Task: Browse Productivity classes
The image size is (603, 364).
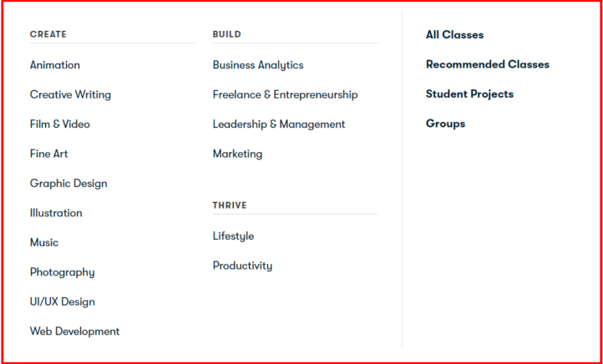Action: [x=242, y=265]
